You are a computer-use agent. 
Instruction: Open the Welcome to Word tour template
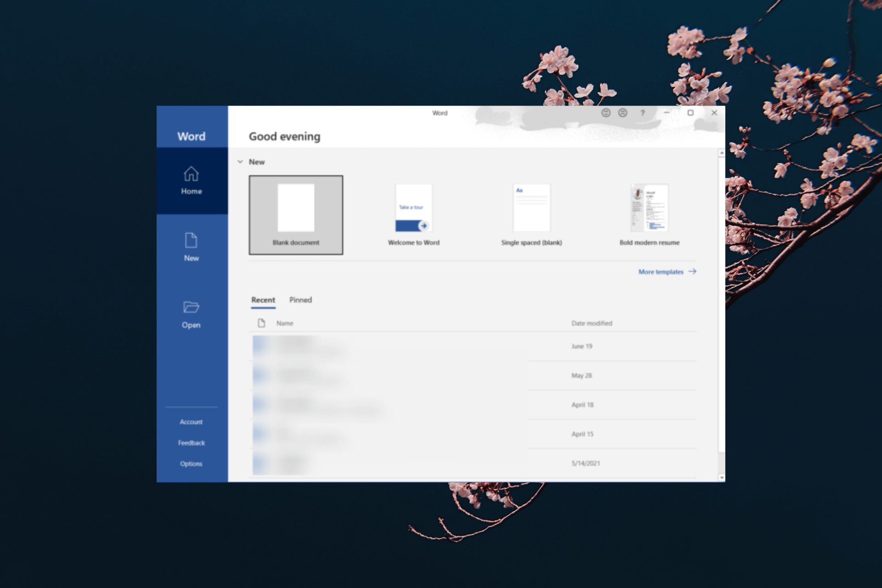click(x=414, y=215)
